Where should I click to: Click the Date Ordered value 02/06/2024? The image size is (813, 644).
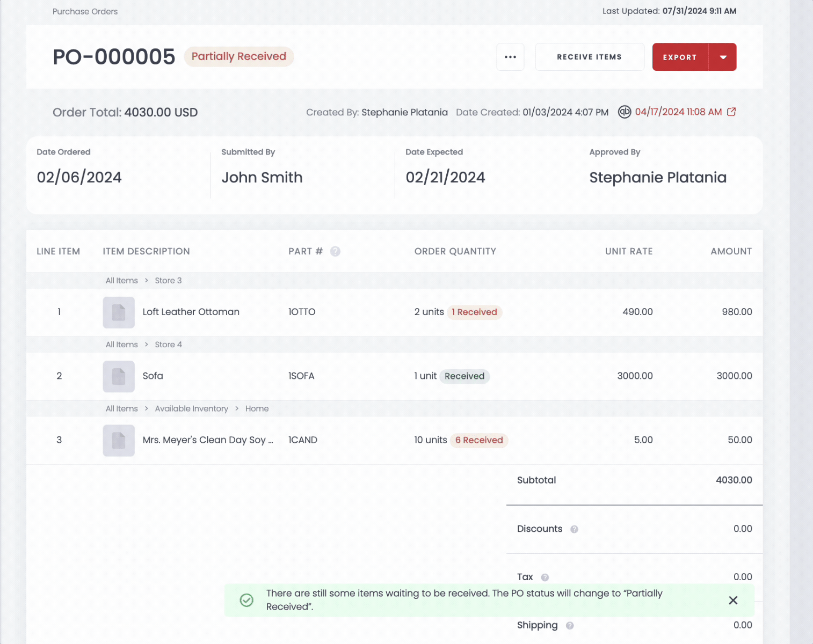pos(79,178)
